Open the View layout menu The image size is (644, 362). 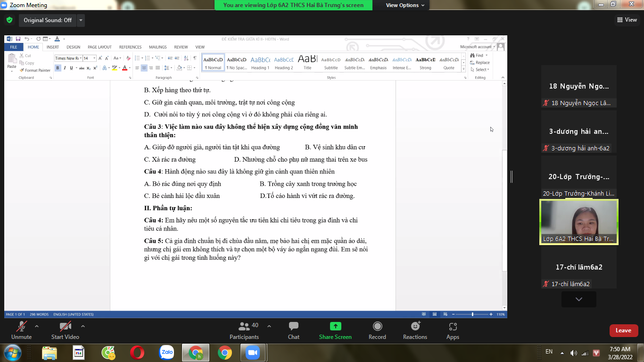[x=627, y=20]
